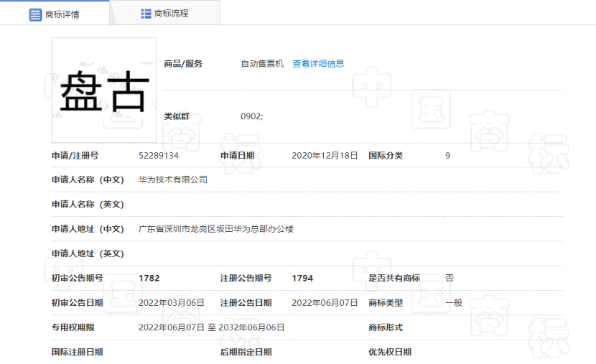Open the 商标流程 tab
Viewport: 596px width, 364px height.
(164, 13)
